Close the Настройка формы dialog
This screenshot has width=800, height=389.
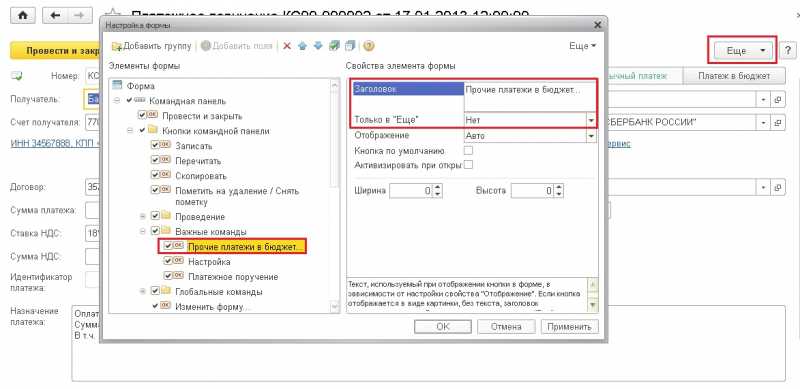coord(597,25)
